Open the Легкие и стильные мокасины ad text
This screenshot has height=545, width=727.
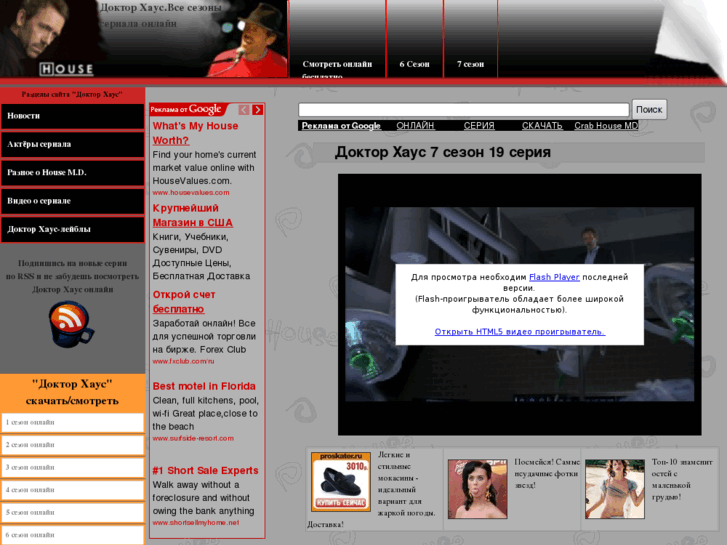(x=406, y=484)
